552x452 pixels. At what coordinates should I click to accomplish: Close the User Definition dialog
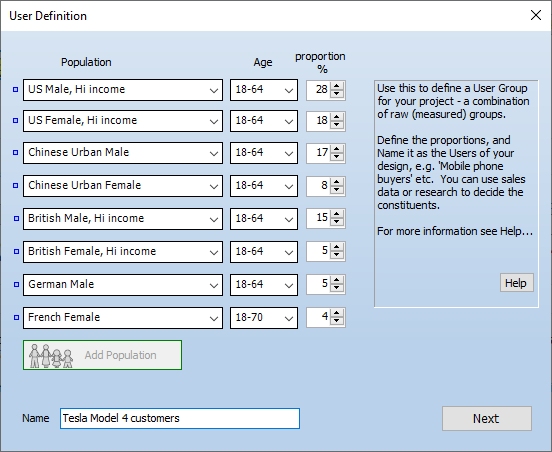536,15
